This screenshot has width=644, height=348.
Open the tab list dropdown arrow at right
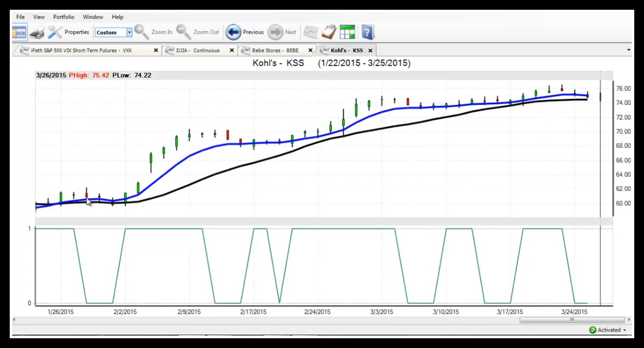point(628,50)
